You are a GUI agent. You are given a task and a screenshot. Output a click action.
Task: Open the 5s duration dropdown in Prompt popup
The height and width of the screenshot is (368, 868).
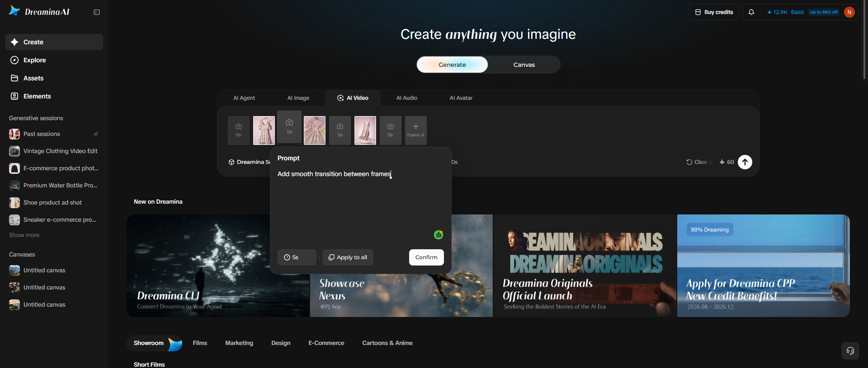tap(297, 257)
